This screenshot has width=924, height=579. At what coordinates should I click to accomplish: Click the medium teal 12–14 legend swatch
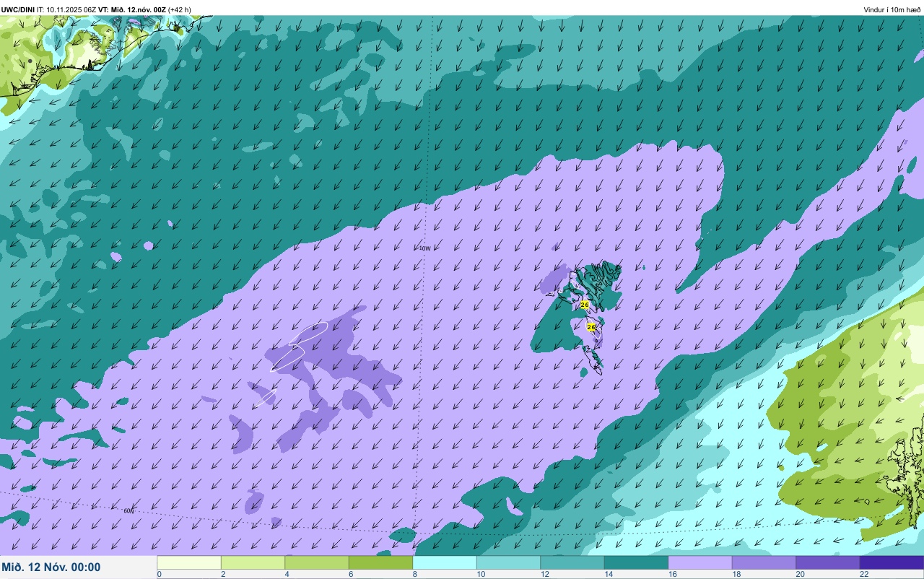tap(572, 562)
